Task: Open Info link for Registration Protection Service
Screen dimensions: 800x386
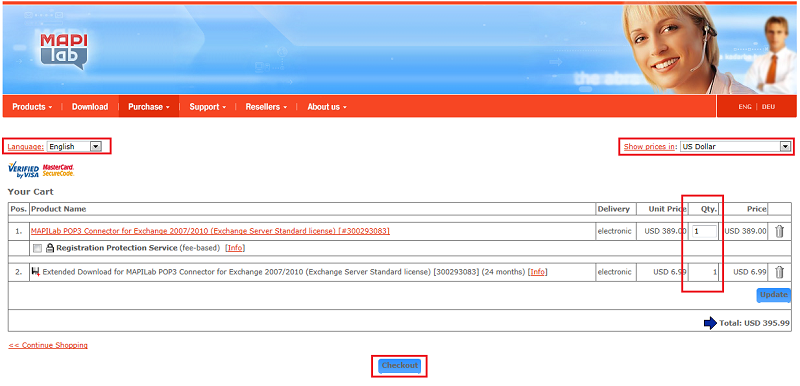Action: pos(235,248)
